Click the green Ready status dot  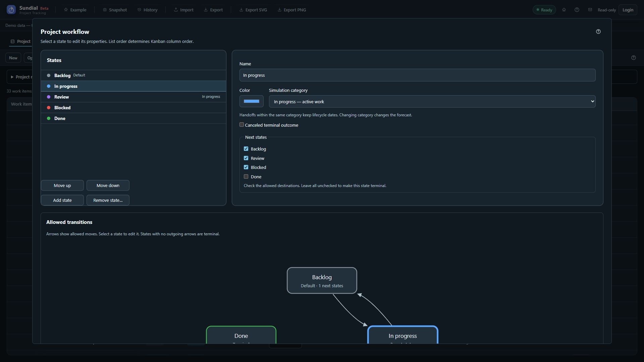(538, 10)
